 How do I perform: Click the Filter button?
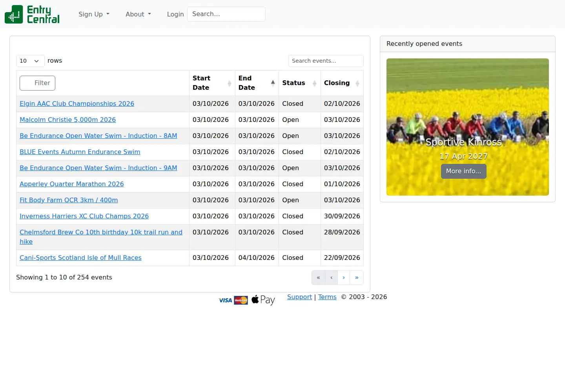(38, 83)
